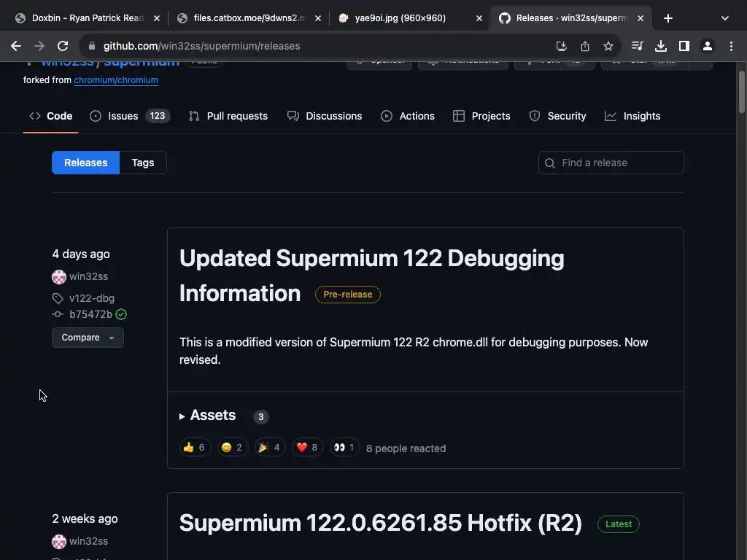This screenshot has width=747, height=560.
Task: Open the Security tab
Action: click(557, 116)
